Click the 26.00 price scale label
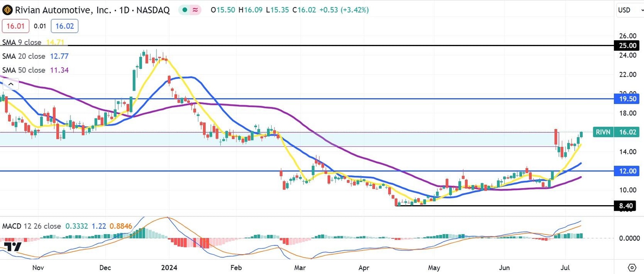 (628, 37)
